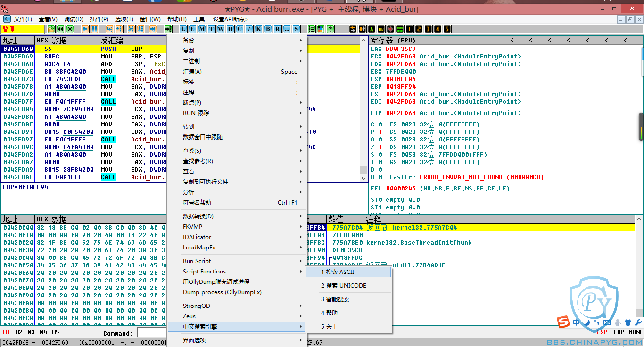Click the numbered toolbar button 5

click(447, 29)
